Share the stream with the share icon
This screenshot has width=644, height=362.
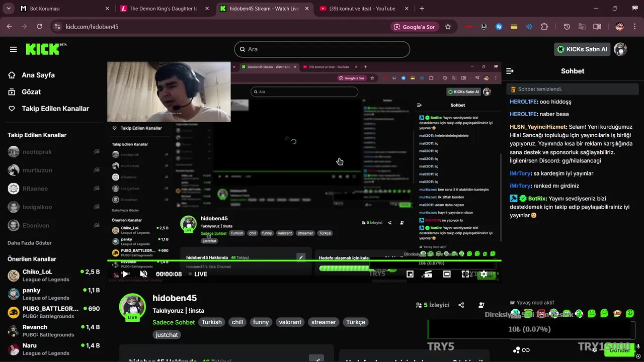click(x=461, y=305)
